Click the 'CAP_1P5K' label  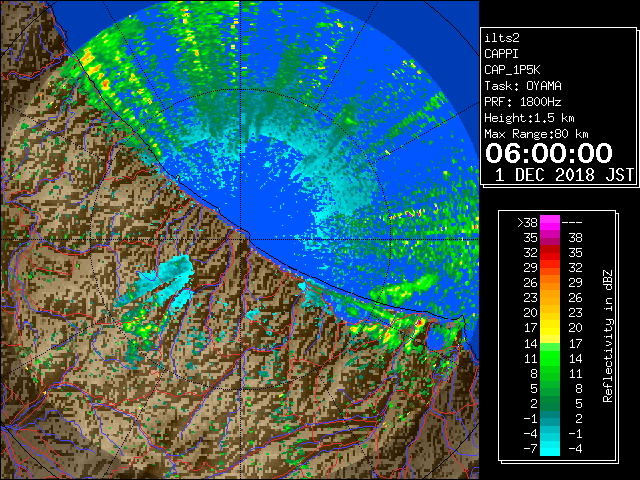(512, 70)
